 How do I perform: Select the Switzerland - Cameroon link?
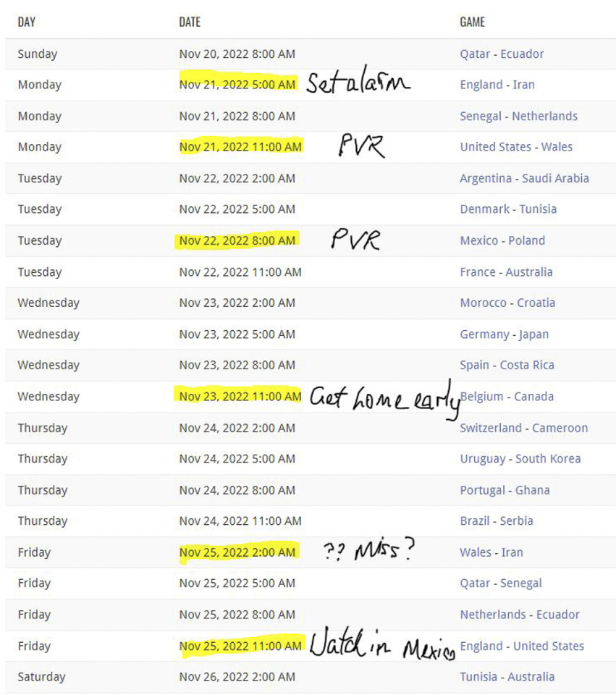[x=524, y=428]
